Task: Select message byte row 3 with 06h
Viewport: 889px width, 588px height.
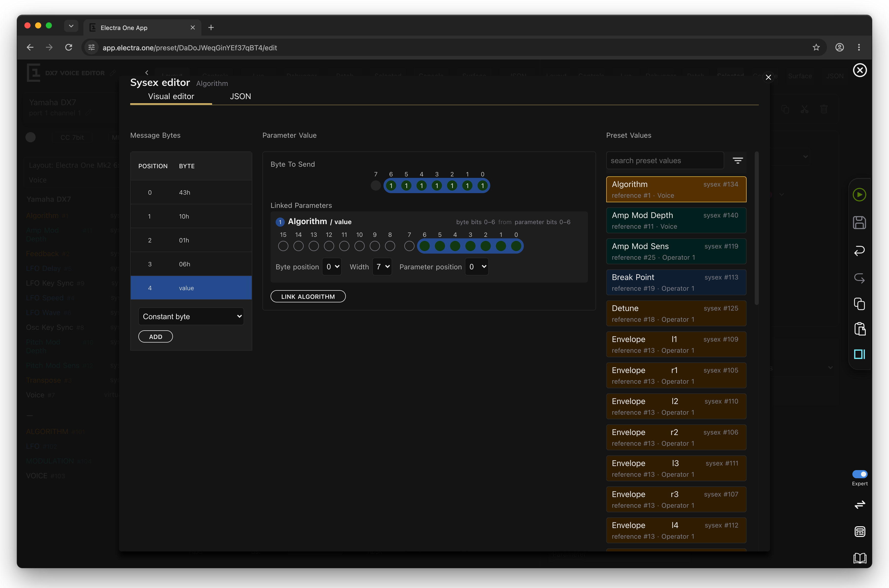Action: (x=191, y=264)
